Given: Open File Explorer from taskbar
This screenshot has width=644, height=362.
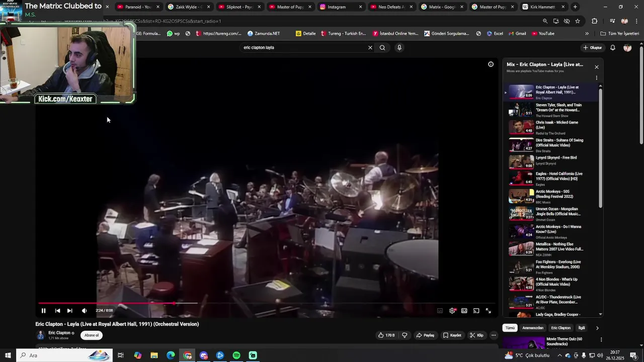Looking at the screenshot, I should point(154,355).
